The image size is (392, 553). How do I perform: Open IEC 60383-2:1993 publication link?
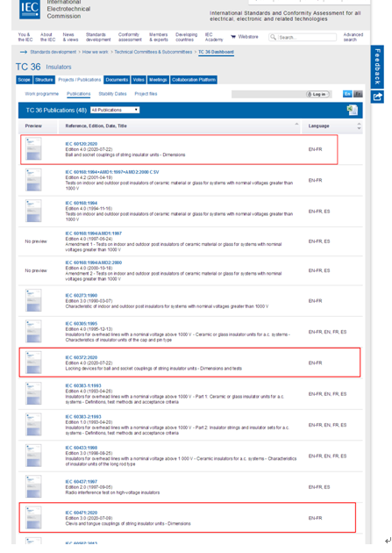83,417
